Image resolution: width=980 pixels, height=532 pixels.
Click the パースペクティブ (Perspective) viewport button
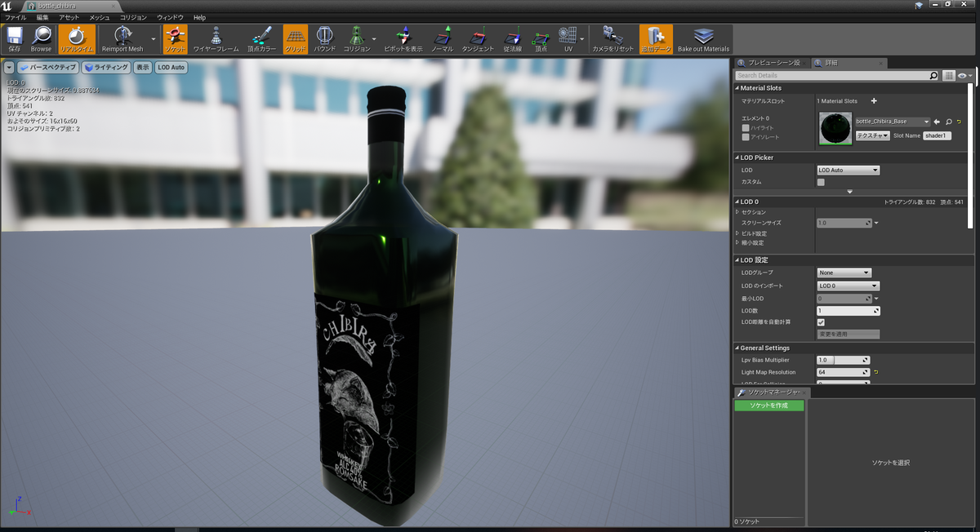coord(48,67)
